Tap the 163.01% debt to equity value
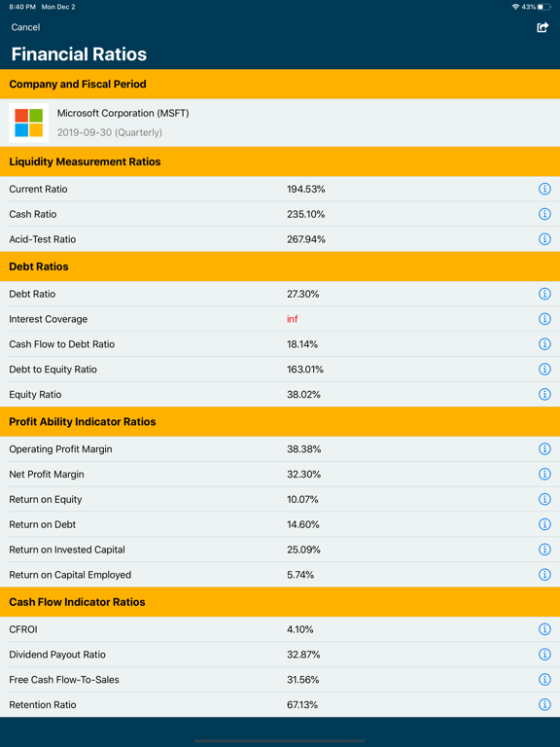The height and width of the screenshot is (747, 560). tap(304, 370)
